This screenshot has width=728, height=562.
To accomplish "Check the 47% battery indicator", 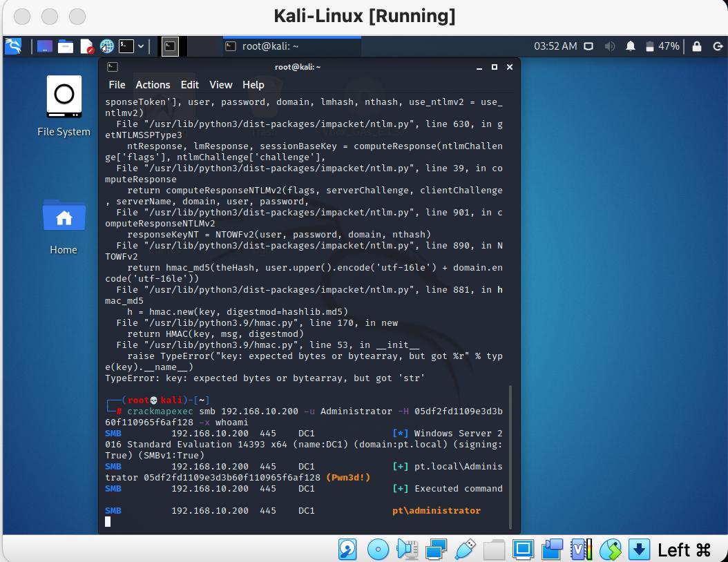I will pyautogui.click(x=662, y=46).
